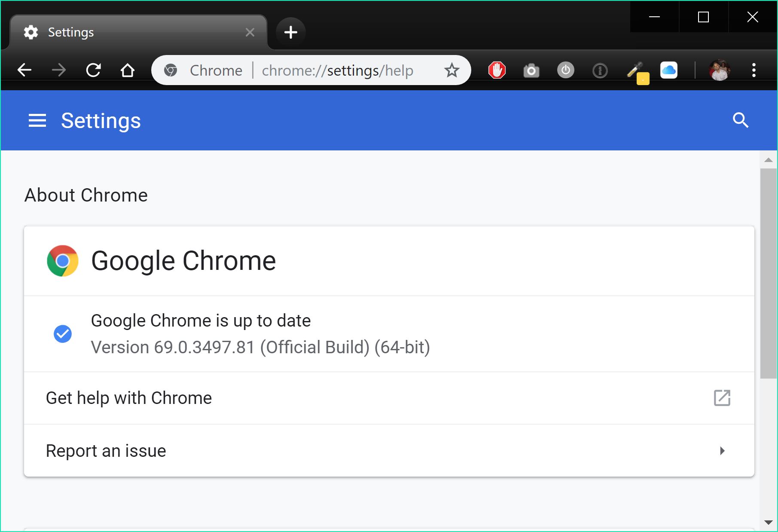Image resolution: width=778 pixels, height=532 pixels.
Task: Click the iCloud extension icon
Action: click(x=669, y=70)
